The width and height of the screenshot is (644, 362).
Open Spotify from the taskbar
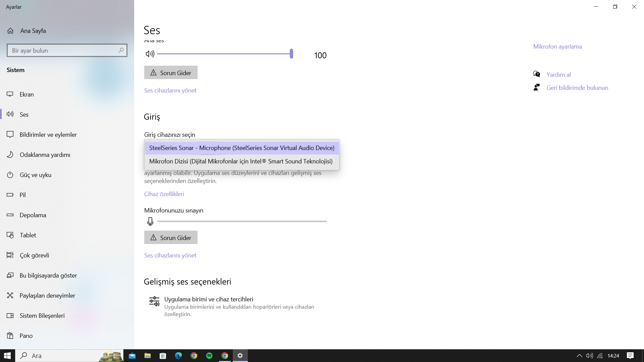tap(209, 356)
